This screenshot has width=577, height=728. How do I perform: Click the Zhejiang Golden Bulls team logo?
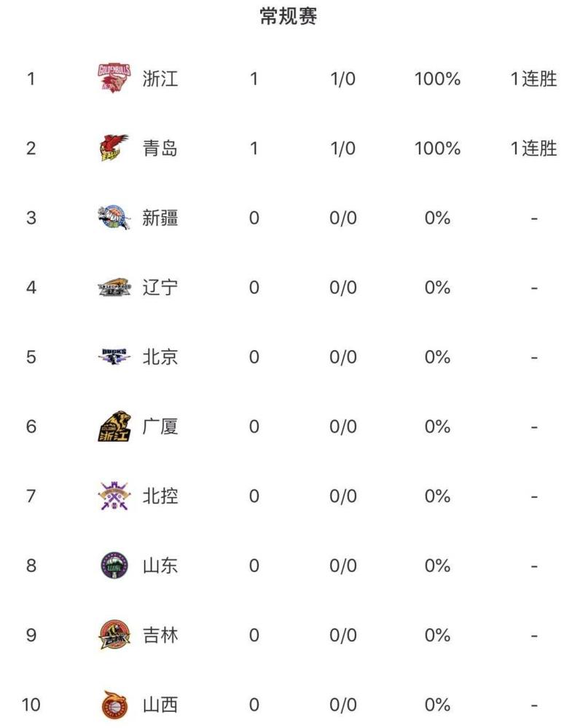click(114, 78)
